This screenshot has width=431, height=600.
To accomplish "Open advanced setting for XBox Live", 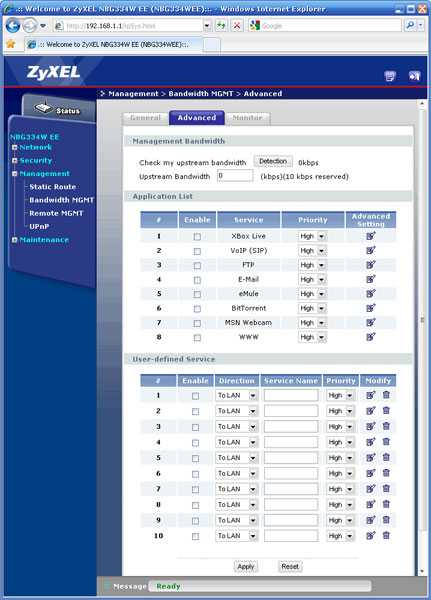I will 370,236.
